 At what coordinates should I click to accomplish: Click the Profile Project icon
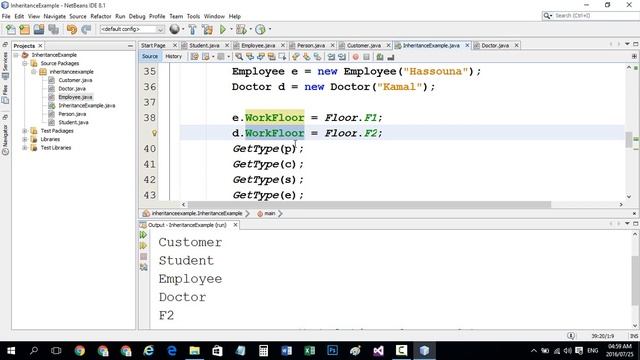(260, 29)
